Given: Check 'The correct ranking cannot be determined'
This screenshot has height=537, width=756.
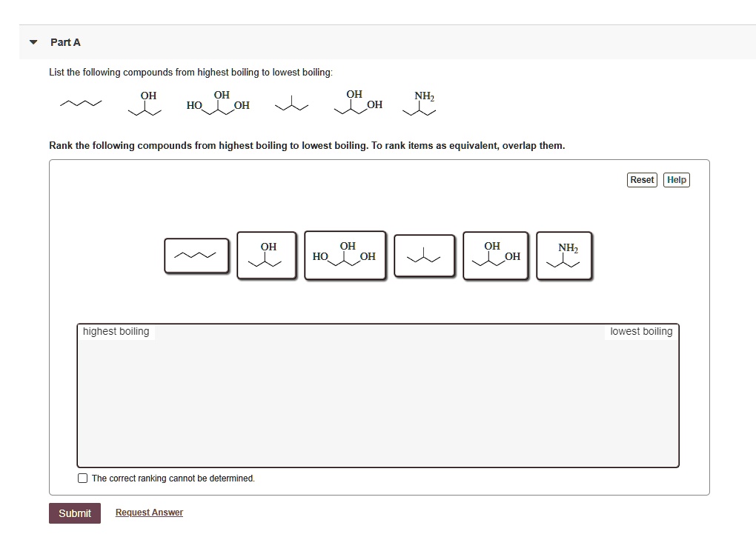Looking at the screenshot, I should [82, 478].
